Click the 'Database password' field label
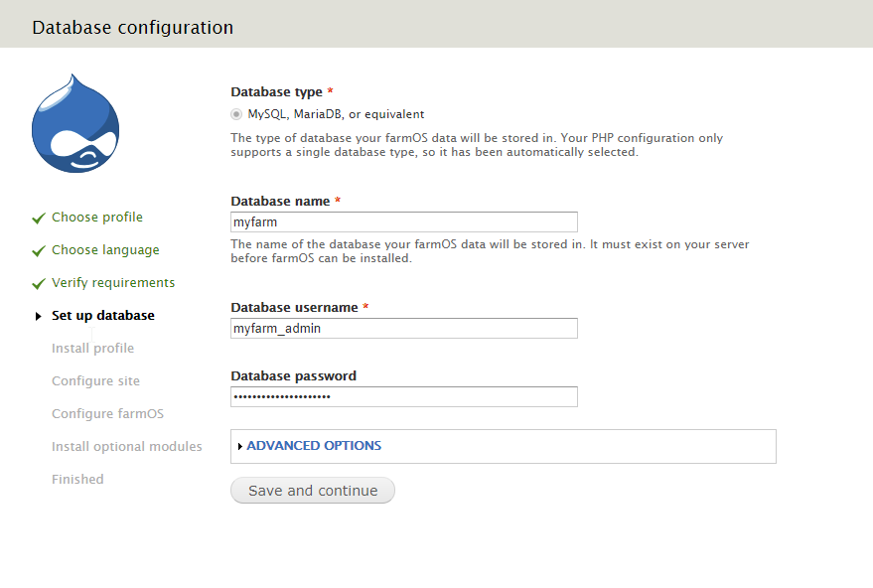Viewport: 873px width, 588px height. point(293,376)
